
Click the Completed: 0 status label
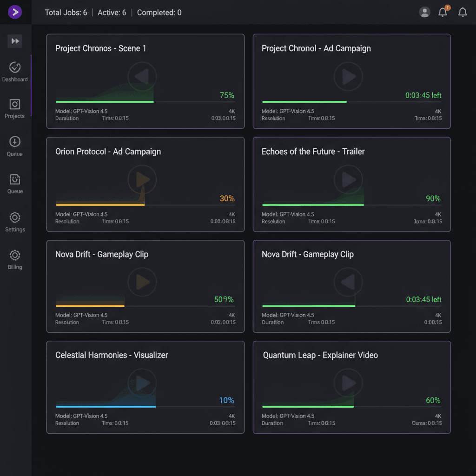point(159,13)
